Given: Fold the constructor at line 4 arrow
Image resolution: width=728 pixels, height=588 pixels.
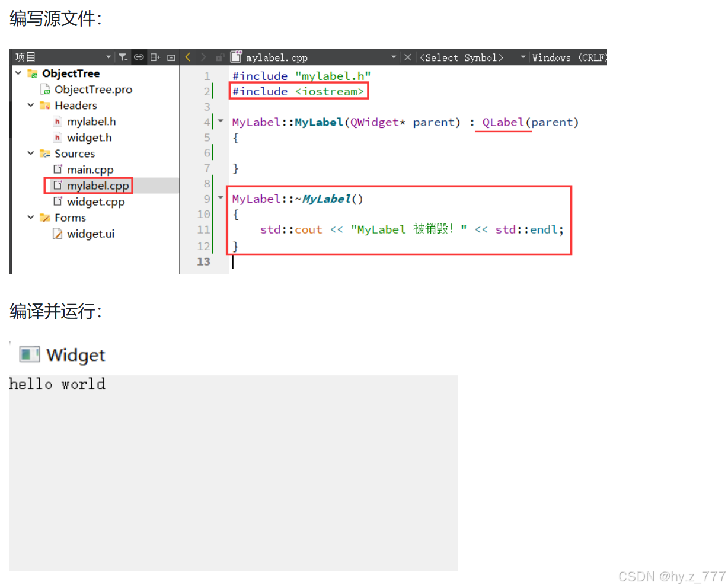Looking at the screenshot, I should point(221,121).
